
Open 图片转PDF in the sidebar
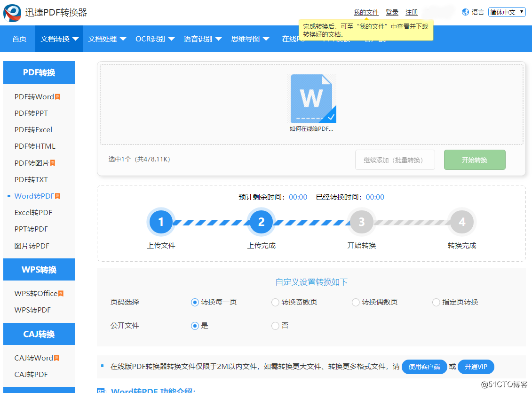coord(32,246)
